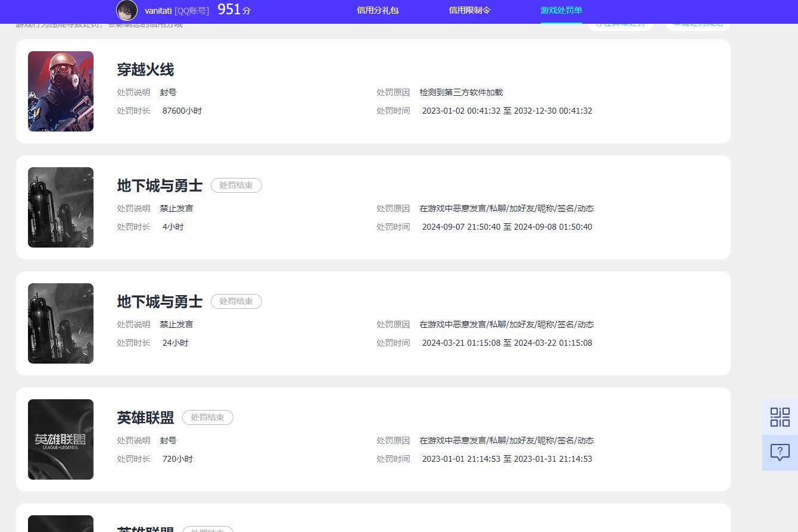Select the 游戏处罚单 tab
This screenshot has height=532, width=798.
[x=561, y=11]
